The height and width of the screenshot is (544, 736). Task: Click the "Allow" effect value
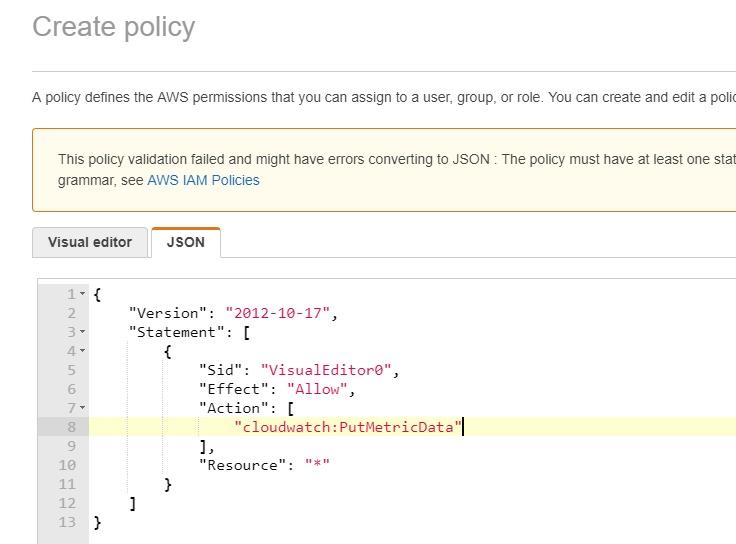click(x=317, y=389)
